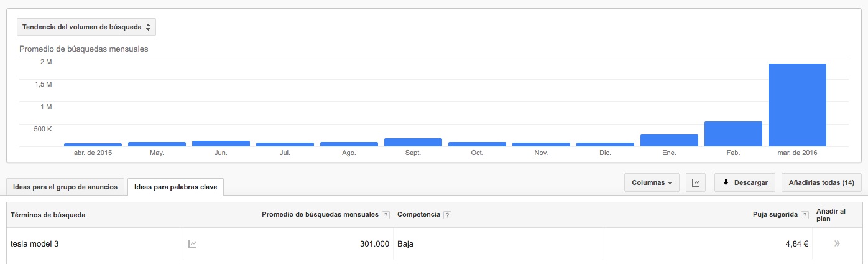Select the Ideas para palabras clave tab
The width and height of the screenshot is (868, 264).
[176, 187]
